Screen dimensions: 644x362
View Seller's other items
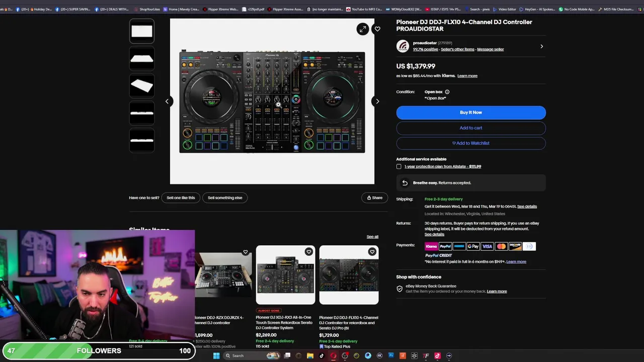[457, 49]
